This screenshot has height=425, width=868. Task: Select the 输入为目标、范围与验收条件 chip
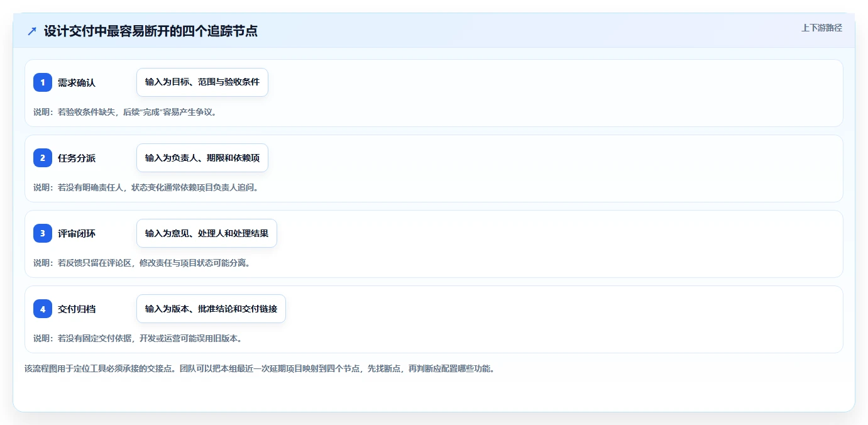click(202, 82)
